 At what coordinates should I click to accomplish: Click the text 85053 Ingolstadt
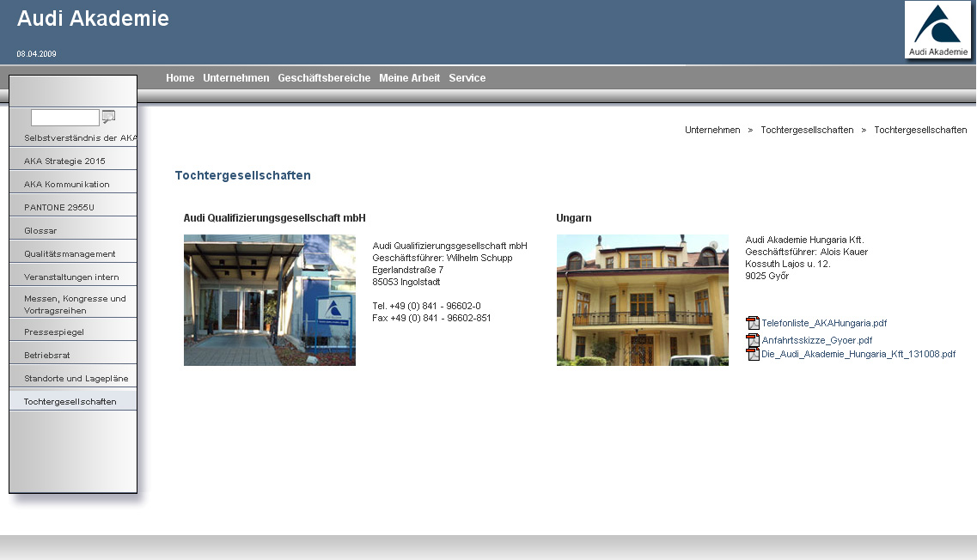coord(406,282)
